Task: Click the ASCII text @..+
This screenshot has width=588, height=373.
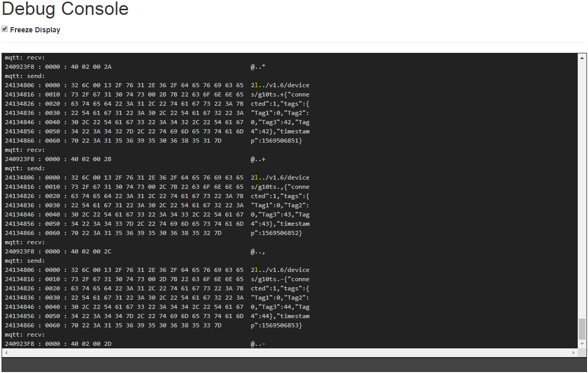Action: pos(258,159)
